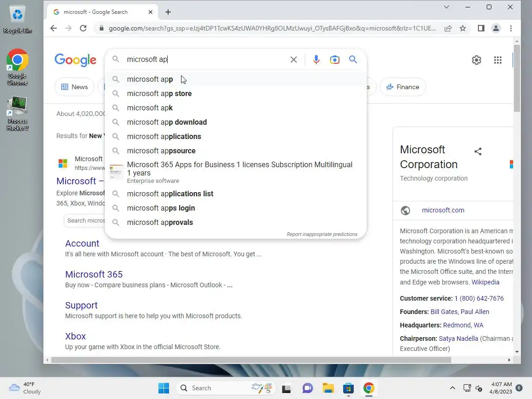Image resolution: width=532 pixels, height=399 pixels.
Task: Open Chrome three-dot menu
Action: [x=511, y=29]
